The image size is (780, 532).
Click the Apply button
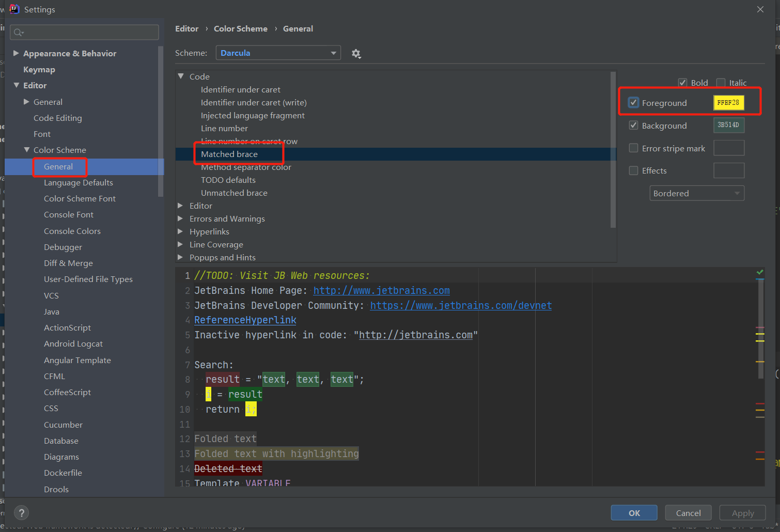(x=743, y=513)
